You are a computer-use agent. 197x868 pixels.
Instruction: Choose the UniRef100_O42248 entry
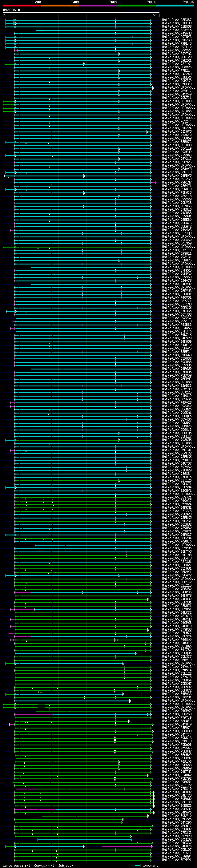177,74
